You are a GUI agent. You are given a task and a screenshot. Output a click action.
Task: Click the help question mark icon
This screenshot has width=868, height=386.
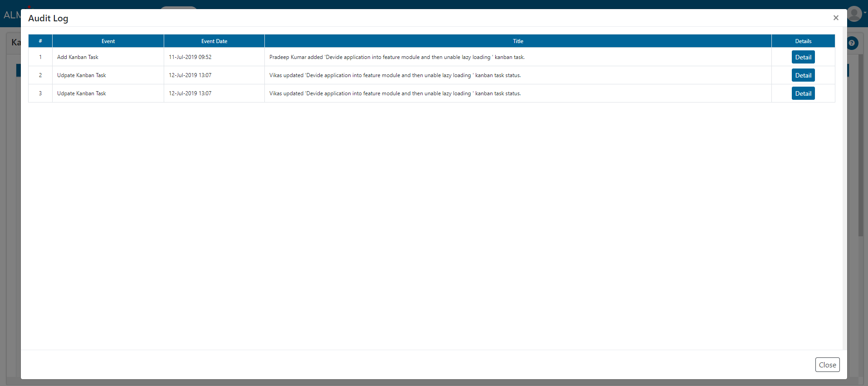(x=852, y=43)
